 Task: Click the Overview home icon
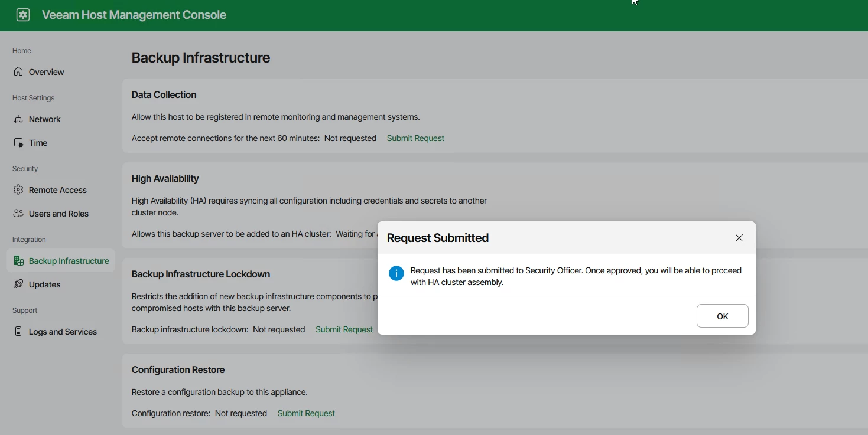(x=18, y=71)
